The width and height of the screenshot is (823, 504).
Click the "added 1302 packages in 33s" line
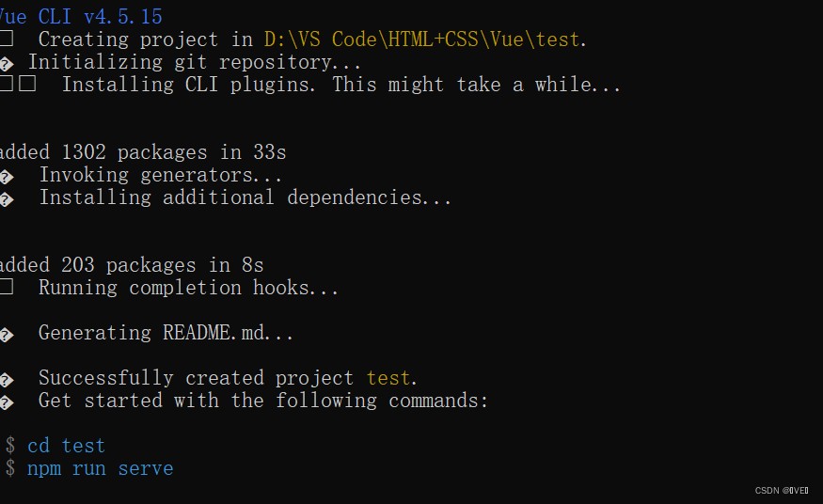pyautogui.click(x=143, y=152)
